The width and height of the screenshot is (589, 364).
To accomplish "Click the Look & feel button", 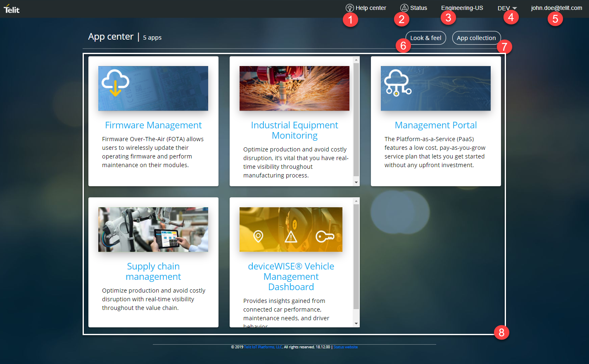I will pyautogui.click(x=425, y=38).
